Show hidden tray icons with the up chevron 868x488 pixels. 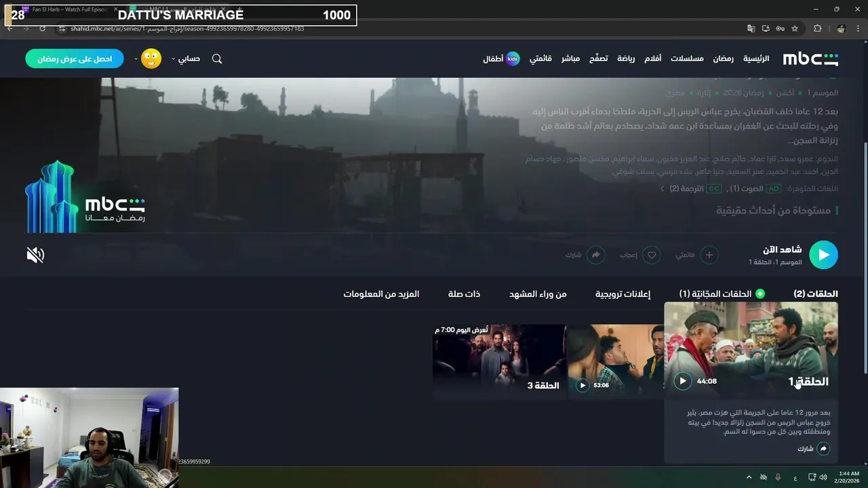point(749,477)
